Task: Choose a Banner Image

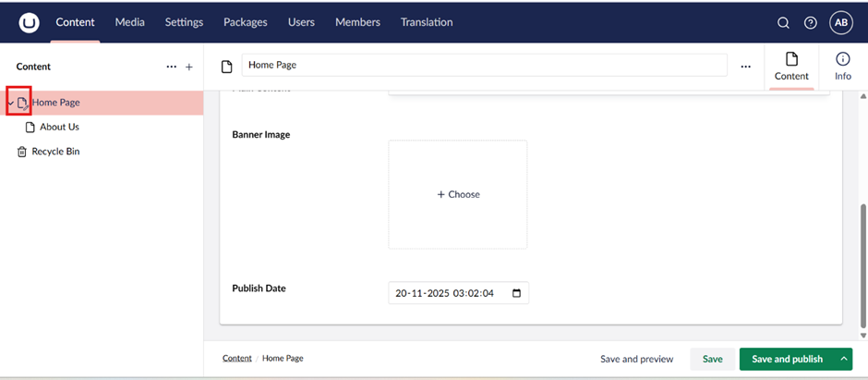Action: (458, 194)
